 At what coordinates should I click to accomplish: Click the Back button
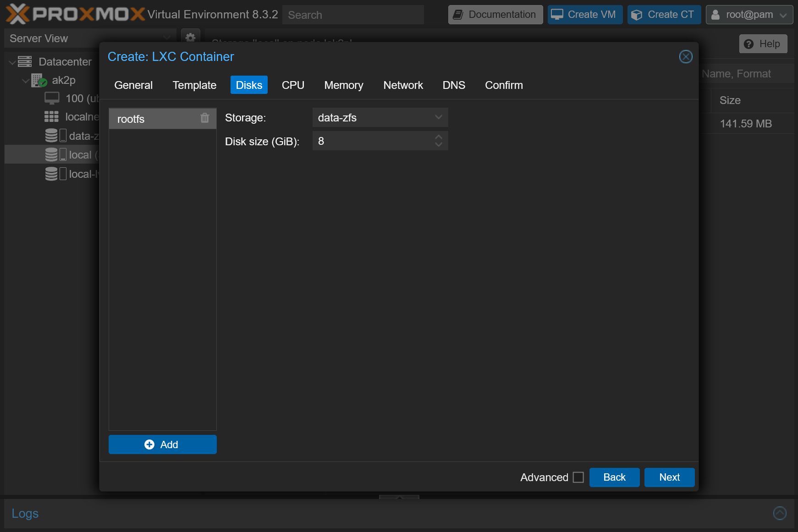[614, 477]
